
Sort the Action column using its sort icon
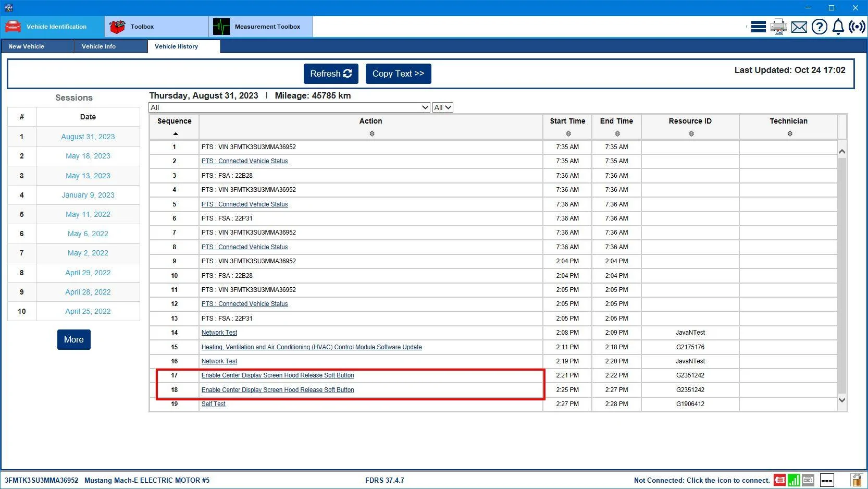point(372,134)
